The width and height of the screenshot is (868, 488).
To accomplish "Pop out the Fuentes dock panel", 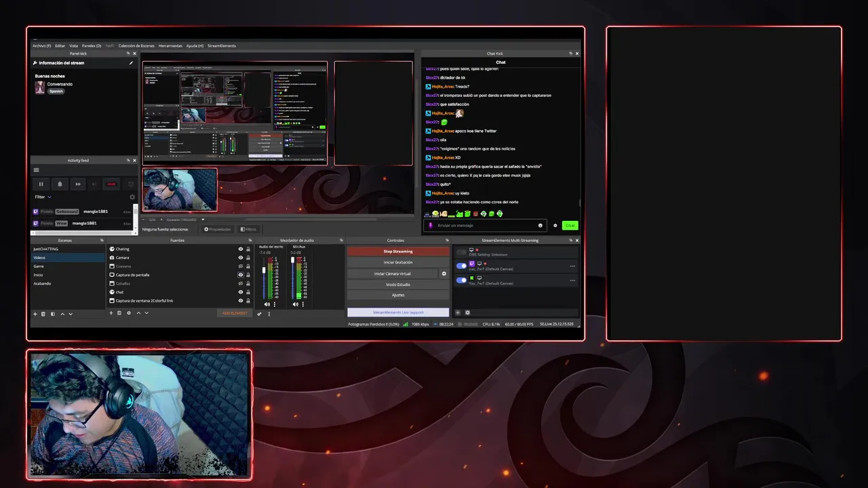I will 250,240.
